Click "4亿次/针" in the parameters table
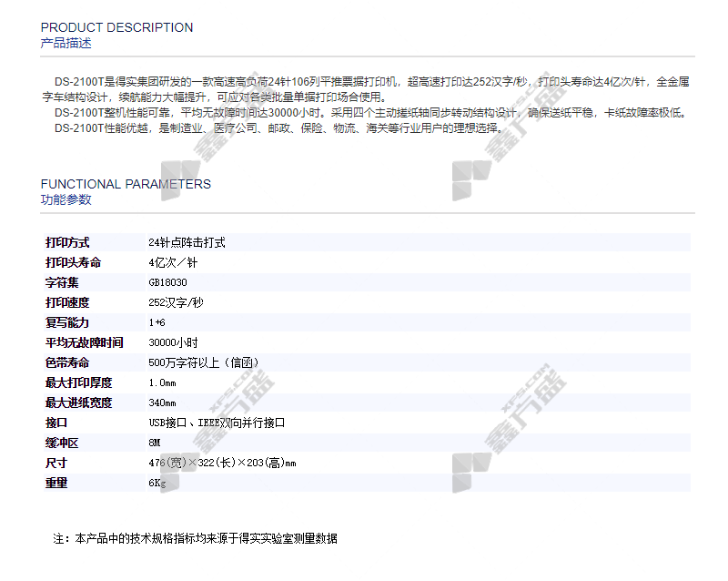Viewport: 728px width, 581px height. tap(173, 262)
